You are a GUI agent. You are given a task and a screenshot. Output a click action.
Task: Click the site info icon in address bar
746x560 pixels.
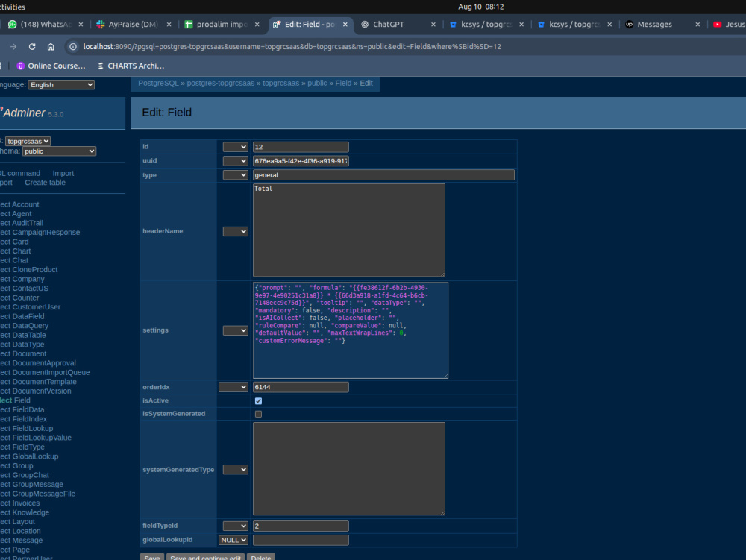pyautogui.click(x=73, y=46)
